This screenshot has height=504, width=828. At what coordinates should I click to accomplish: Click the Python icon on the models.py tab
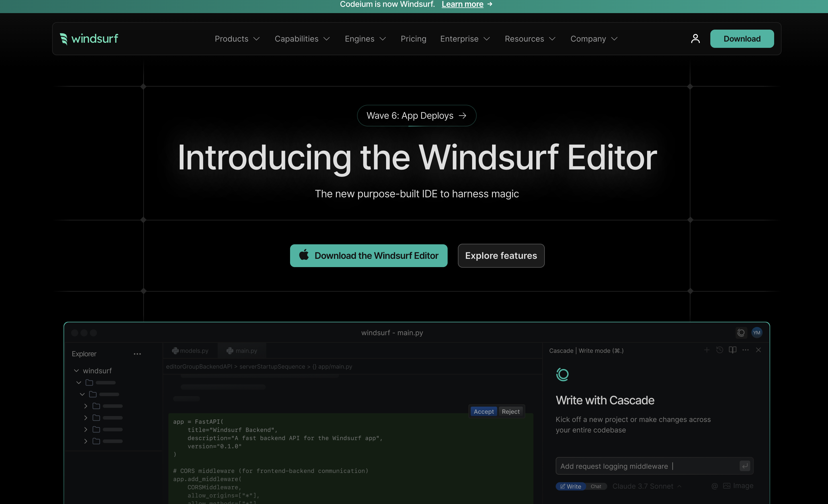click(x=175, y=351)
